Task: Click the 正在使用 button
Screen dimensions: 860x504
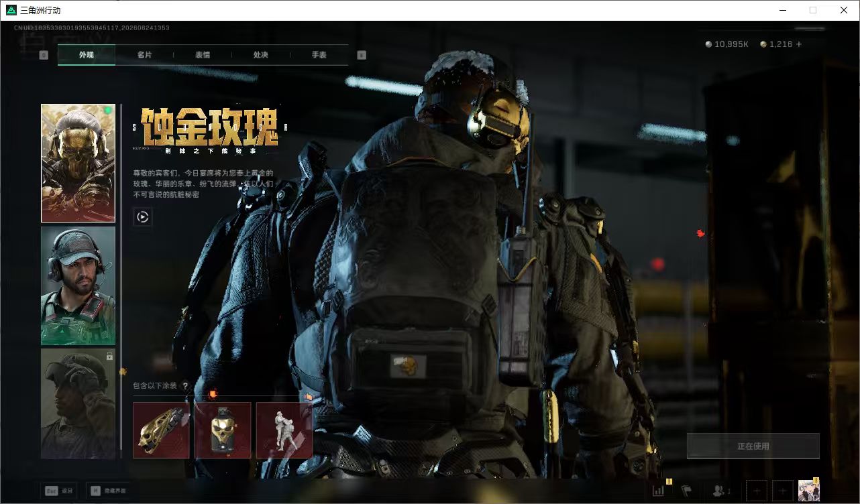Action: 753,446
